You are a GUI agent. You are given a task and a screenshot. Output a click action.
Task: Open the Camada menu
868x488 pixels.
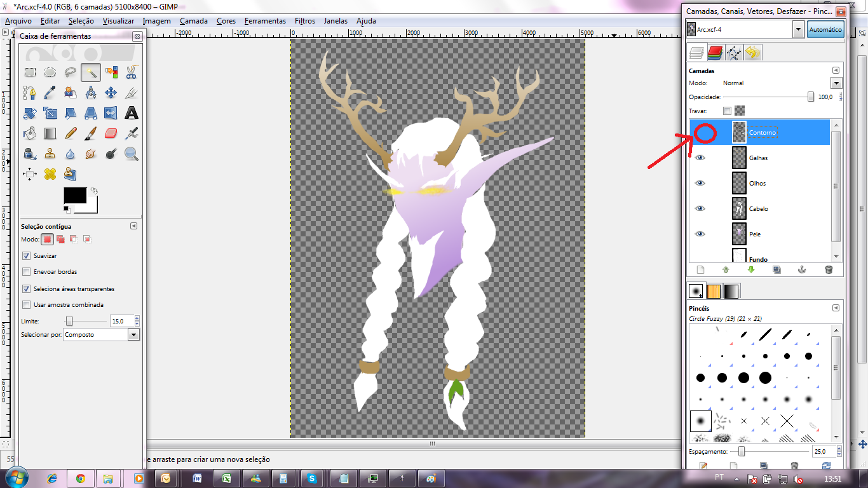click(193, 21)
